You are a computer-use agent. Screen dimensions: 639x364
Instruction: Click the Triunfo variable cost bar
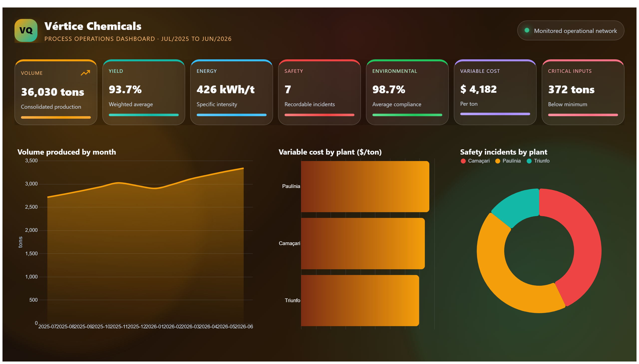point(360,300)
